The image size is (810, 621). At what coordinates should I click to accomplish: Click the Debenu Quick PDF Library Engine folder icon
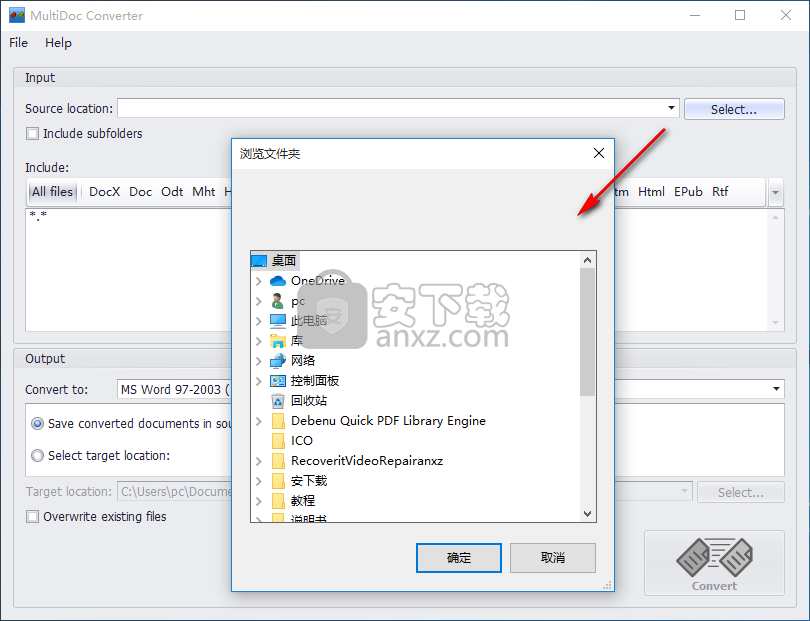278,421
